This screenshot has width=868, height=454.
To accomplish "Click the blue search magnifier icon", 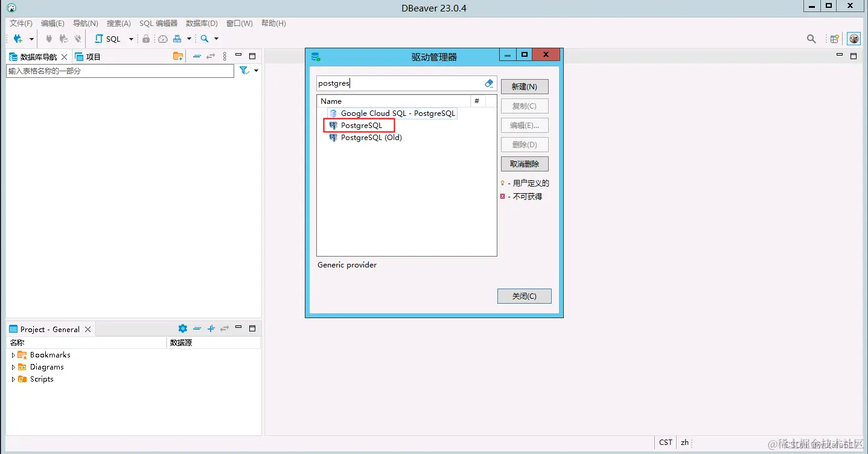I will click(x=205, y=39).
